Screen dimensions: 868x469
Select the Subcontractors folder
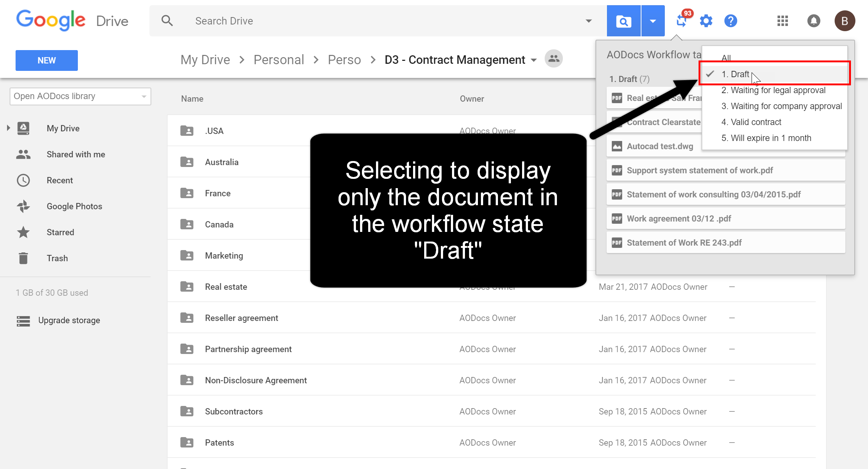[x=234, y=411]
